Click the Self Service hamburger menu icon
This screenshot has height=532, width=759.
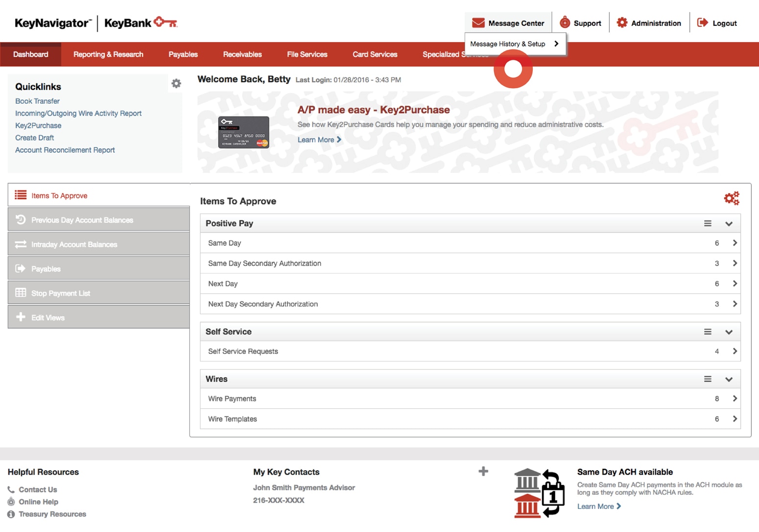pos(708,332)
